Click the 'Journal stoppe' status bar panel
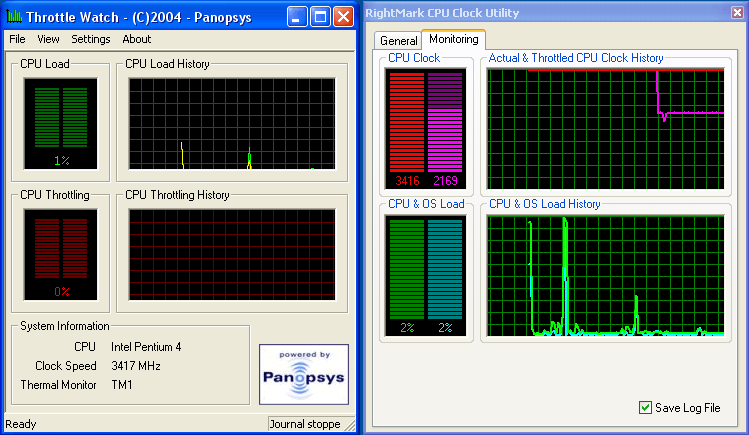This screenshot has width=749, height=435. click(x=305, y=424)
